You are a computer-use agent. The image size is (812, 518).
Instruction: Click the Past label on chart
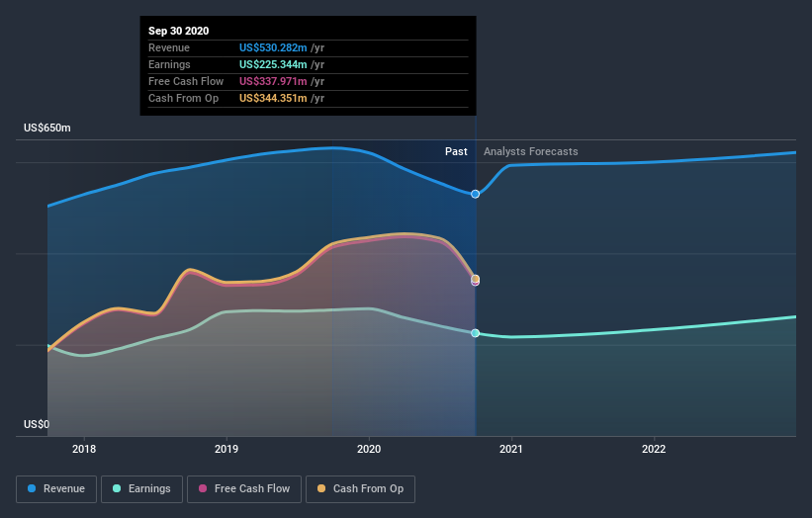456,151
